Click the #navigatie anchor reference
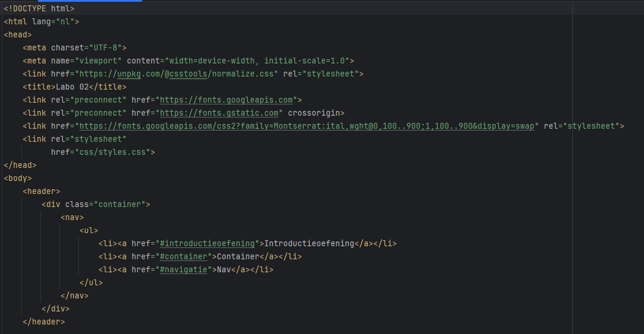 click(x=183, y=270)
